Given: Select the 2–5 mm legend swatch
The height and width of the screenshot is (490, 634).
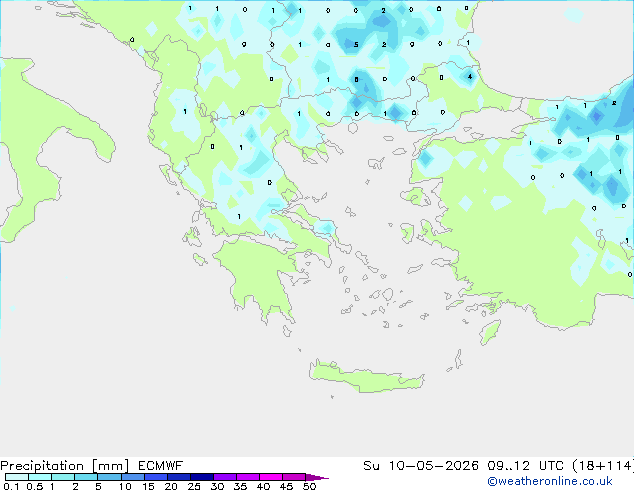Looking at the screenshot, I should [86, 477].
